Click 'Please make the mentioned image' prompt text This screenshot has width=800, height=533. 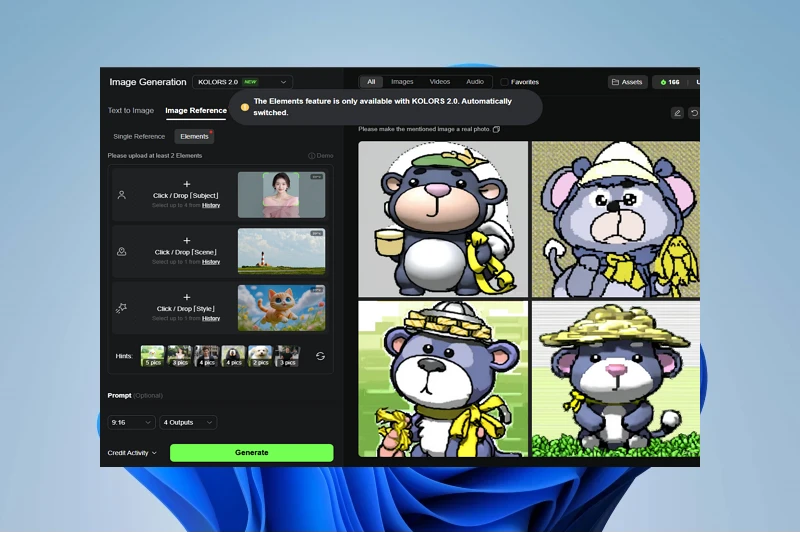tap(424, 130)
